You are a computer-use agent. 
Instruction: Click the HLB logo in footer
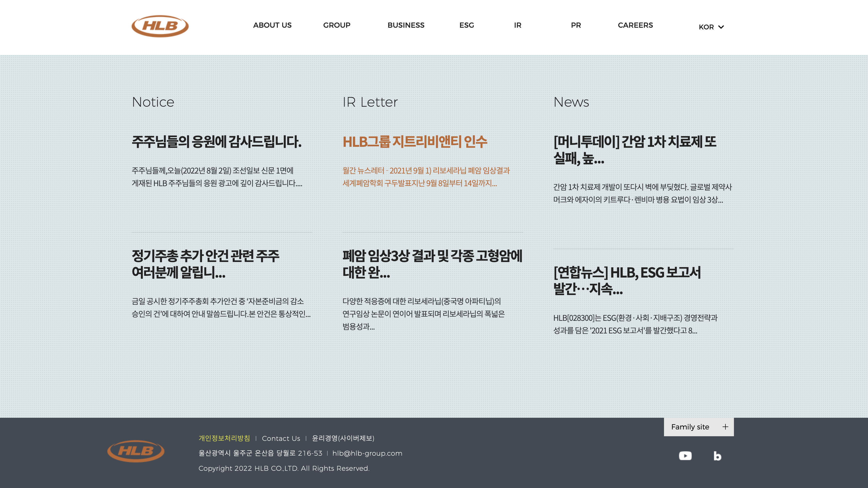click(x=136, y=451)
